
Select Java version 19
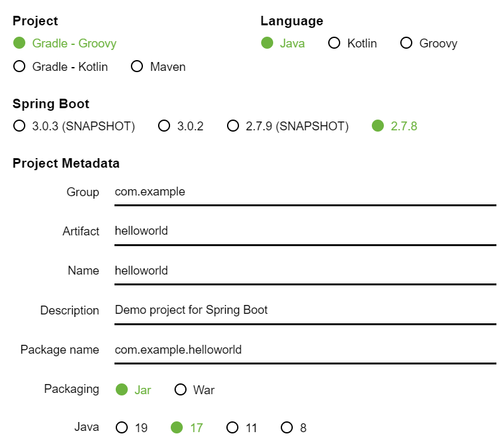[x=122, y=428]
